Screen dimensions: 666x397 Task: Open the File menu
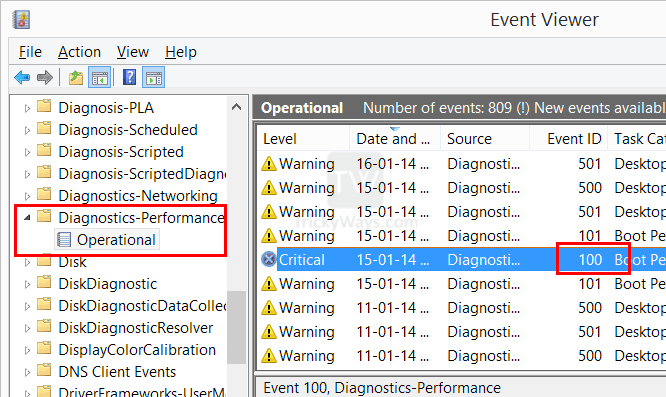pyautogui.click(x=30, y=52)
